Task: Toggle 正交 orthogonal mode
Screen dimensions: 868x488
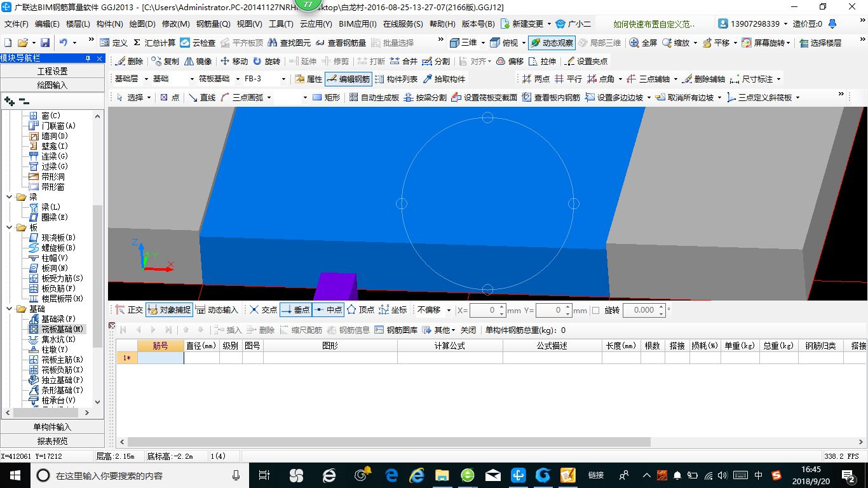Action: (x=129, y=310)
